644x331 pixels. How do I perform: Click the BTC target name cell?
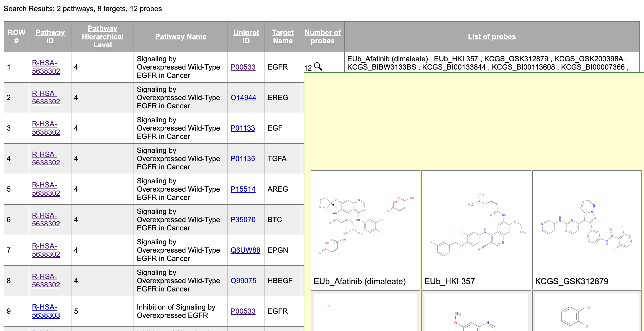coord(283,220)
